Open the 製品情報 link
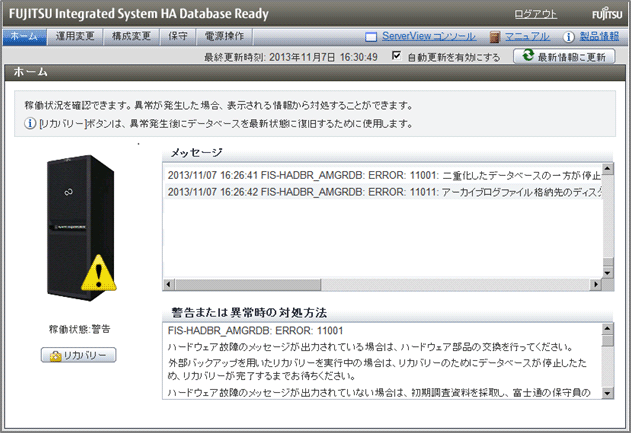 (599, 37)
